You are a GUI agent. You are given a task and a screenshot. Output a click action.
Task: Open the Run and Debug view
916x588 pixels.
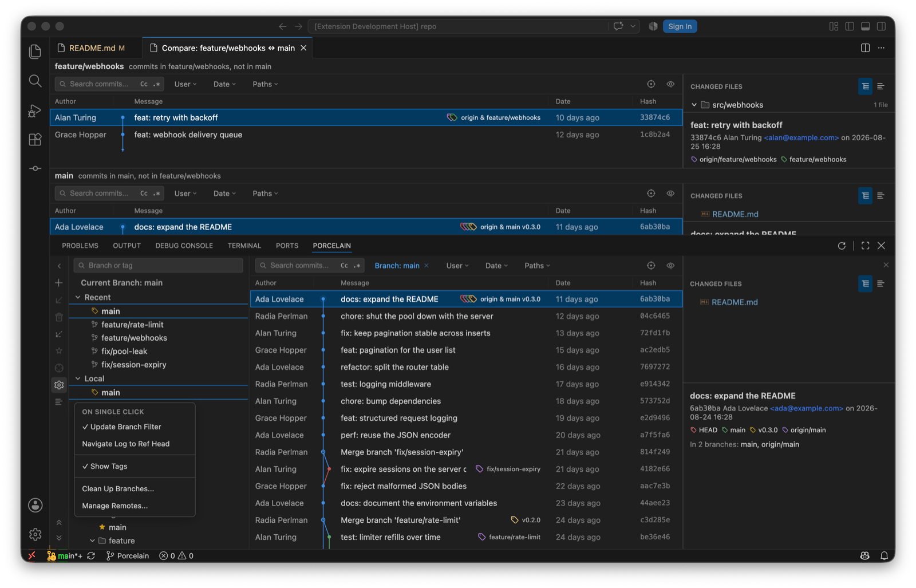point(35,111)
